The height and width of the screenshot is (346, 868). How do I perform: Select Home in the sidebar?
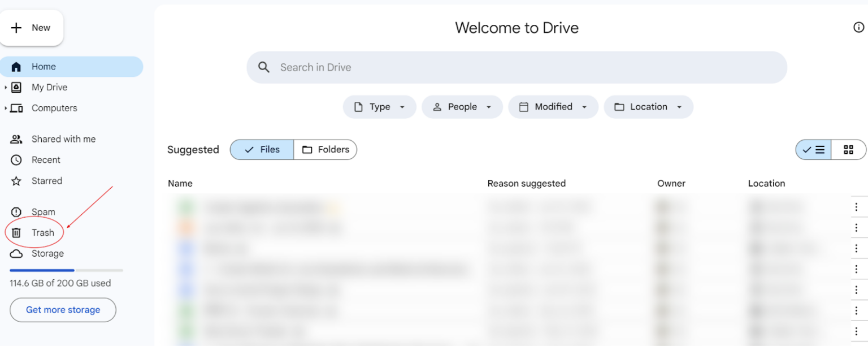[44, 66]
